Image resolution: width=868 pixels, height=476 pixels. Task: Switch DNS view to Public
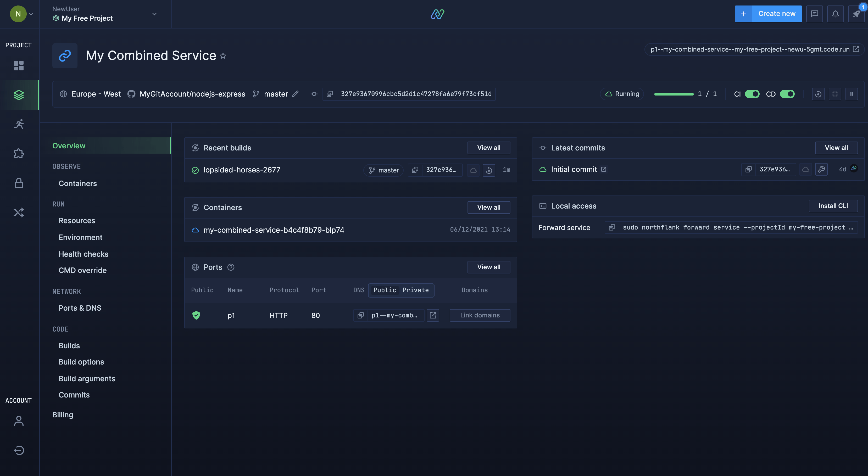(385, 290)
